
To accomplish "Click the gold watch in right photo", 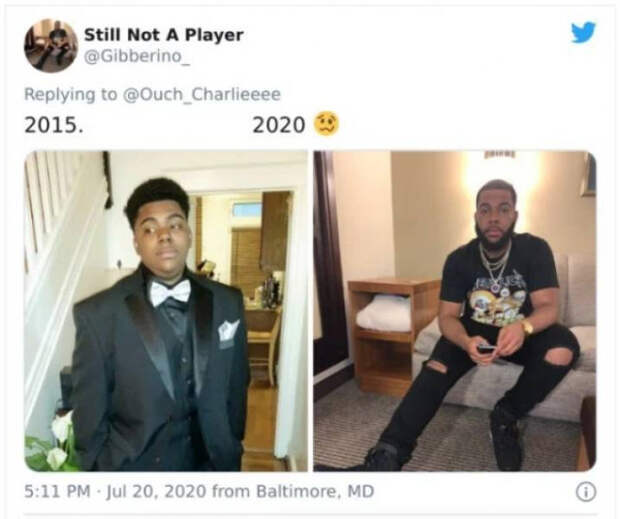I will click(x=527, y=327).
